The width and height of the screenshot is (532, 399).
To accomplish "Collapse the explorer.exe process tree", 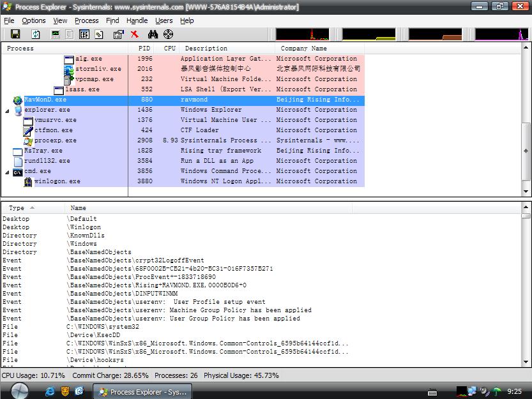I will tap(8, 110).
